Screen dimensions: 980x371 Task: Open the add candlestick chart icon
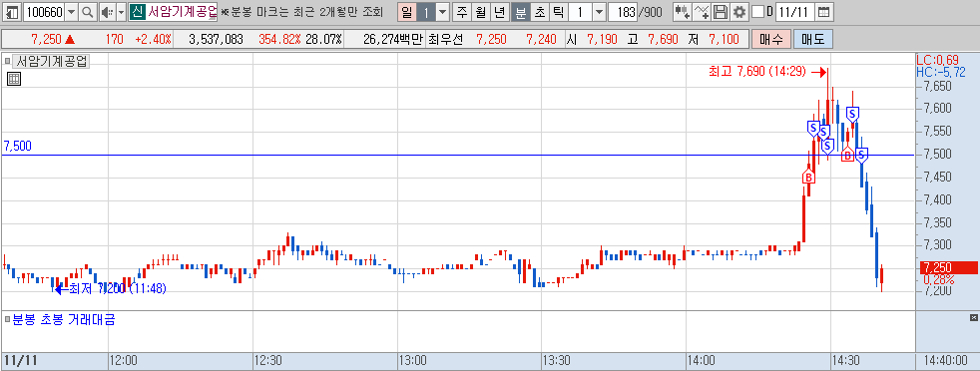tap(684, 12)
